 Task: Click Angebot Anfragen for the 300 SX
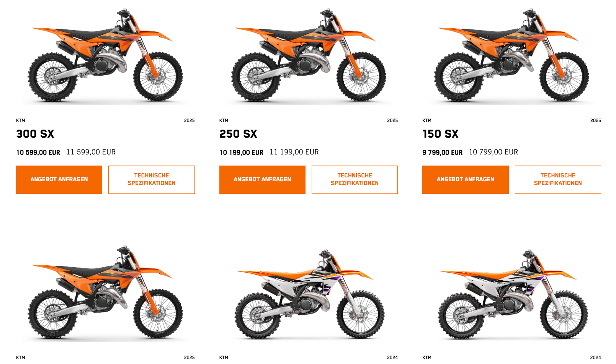click(x=59, y=180)
